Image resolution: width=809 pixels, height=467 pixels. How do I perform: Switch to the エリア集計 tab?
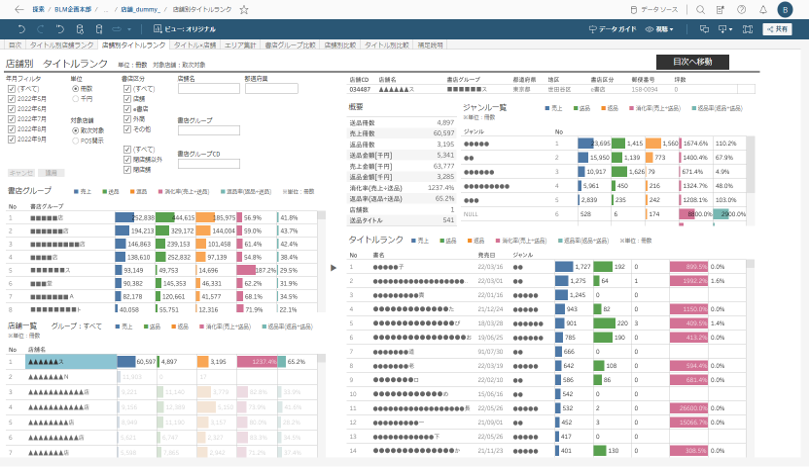click(240, 45)
